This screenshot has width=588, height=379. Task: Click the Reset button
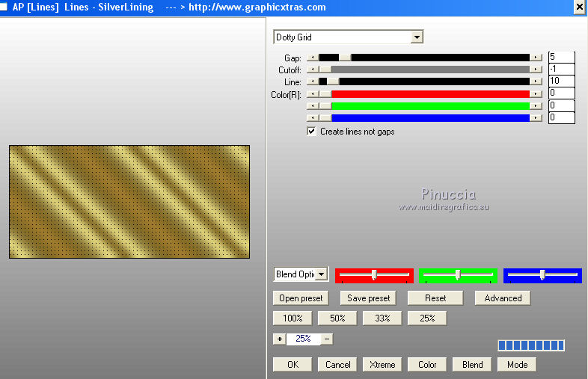435,298
